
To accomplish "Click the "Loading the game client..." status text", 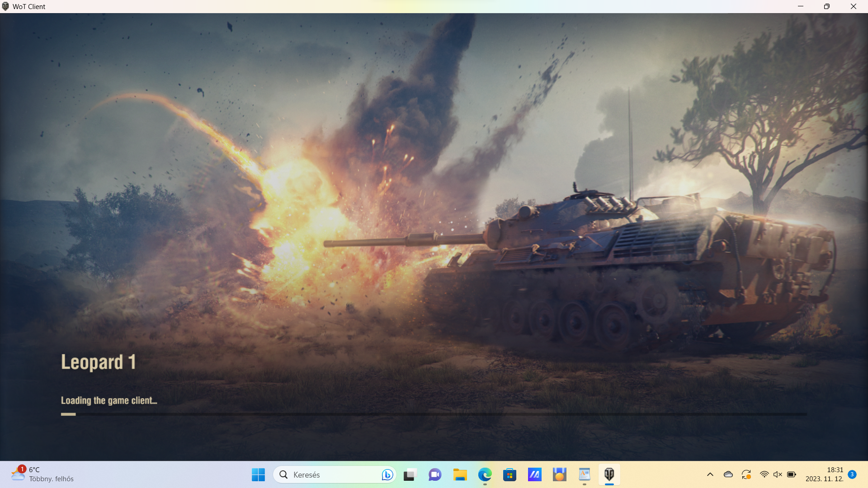I will pyautogui.click(x=109, y=400).
